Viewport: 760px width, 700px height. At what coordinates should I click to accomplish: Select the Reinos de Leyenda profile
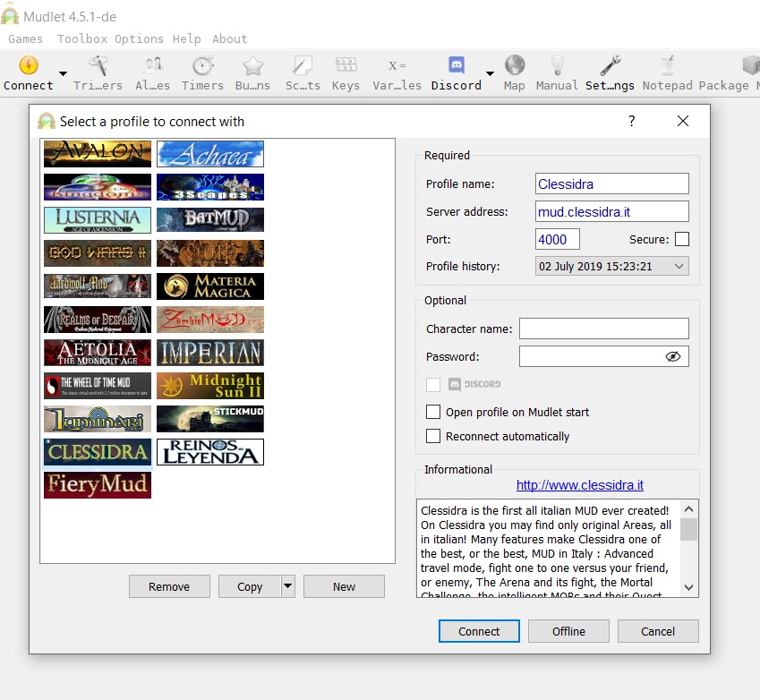[x=210, y=452]
